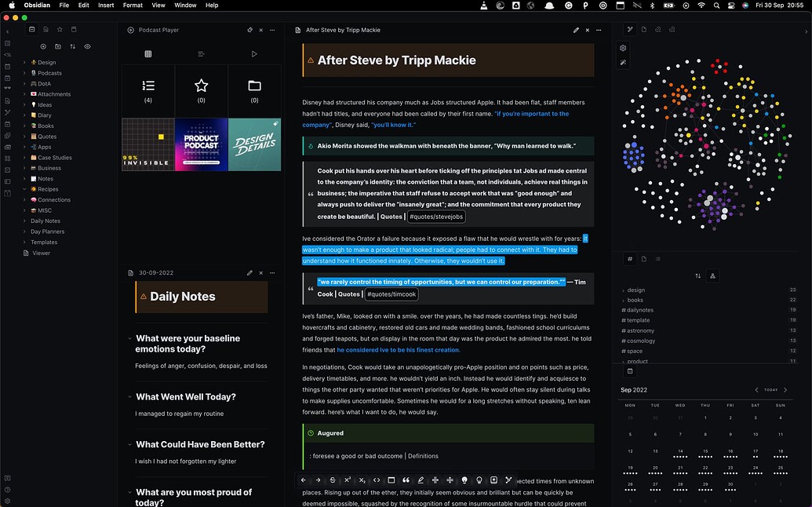Change sort order in the file explorer

[x=73, y=46]
